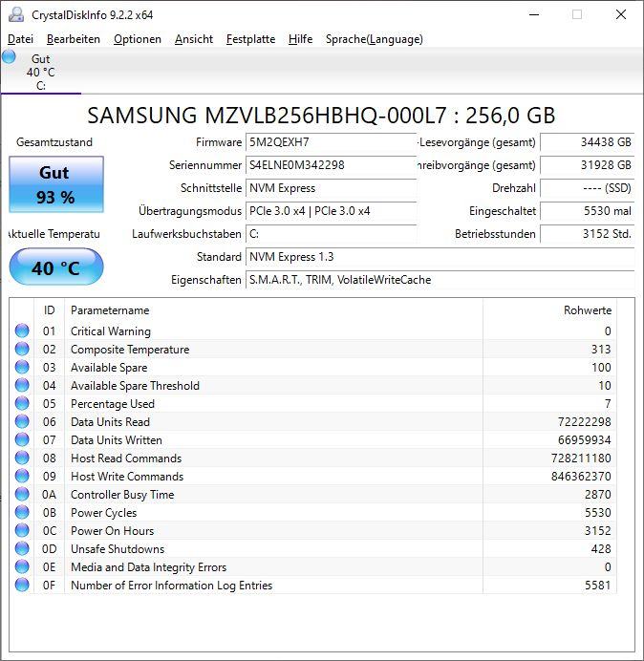Click the Schnittstelle field NVM Express
Viewport: 644px width, 661px height.
tap(331, 188)
